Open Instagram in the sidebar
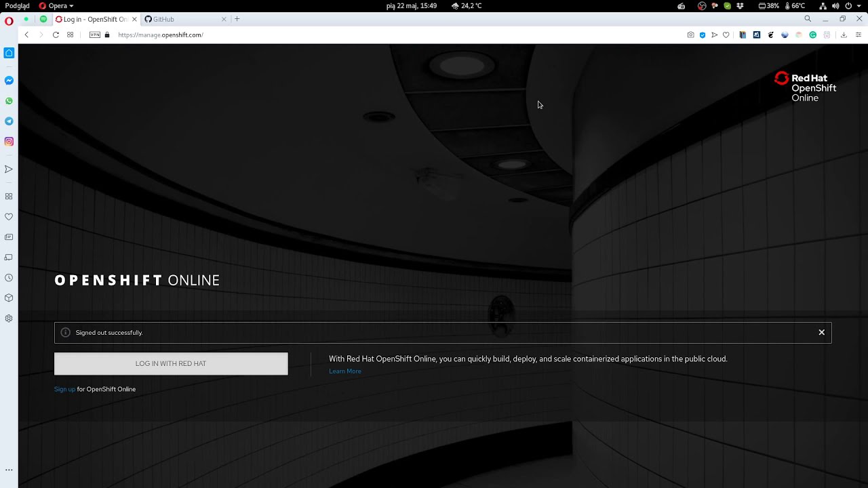This screenshot has width=868, height=488. pos(9,142)
